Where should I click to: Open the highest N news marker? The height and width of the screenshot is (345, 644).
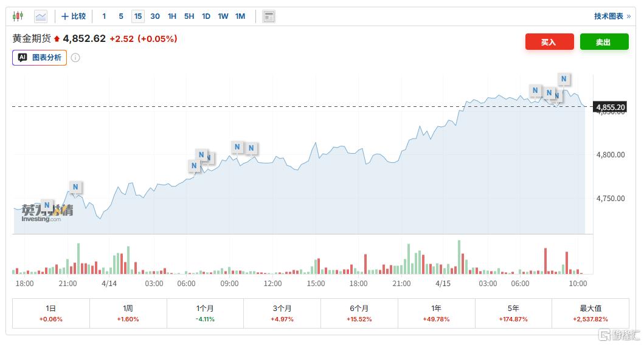click(564, 79)
